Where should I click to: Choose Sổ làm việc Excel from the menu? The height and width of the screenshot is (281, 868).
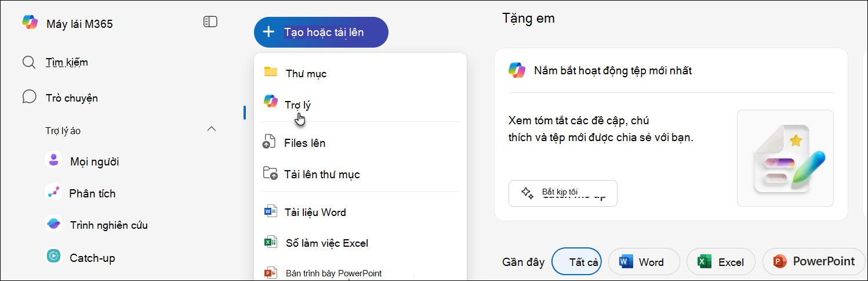coord(359,243)
